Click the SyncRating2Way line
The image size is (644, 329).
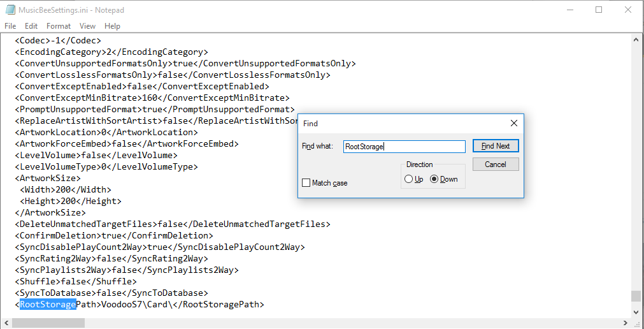point(111,259)
